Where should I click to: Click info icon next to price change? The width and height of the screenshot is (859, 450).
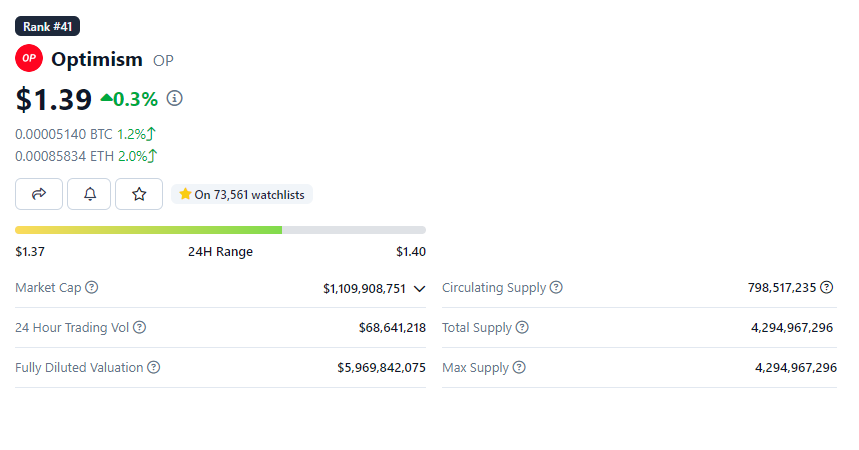coord(175,98)
